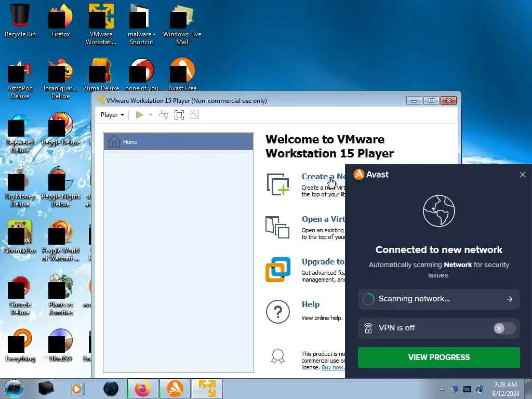Select the UltraISO desktop icon

pos(60,345)
